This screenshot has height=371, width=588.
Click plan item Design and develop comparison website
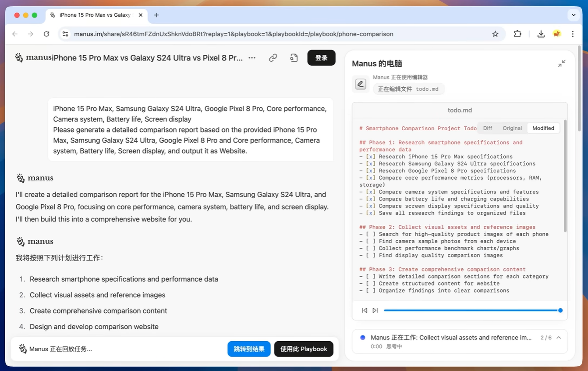pos(94,327)
